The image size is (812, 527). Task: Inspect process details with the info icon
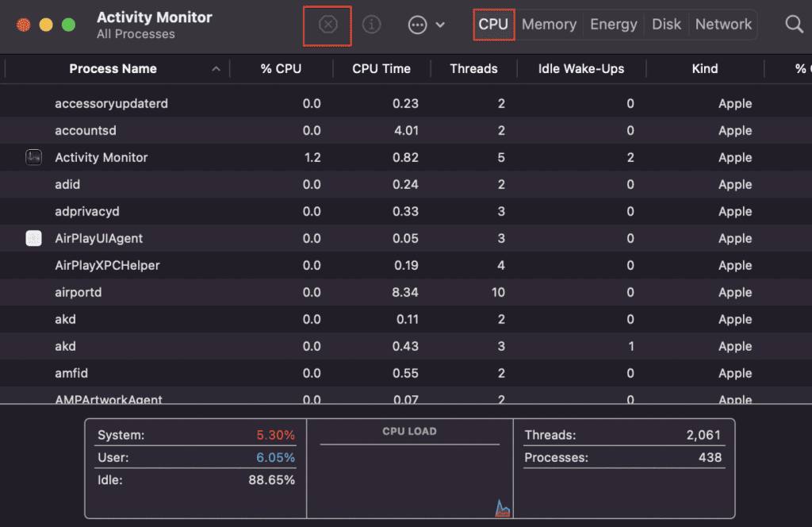pos(371,25)
